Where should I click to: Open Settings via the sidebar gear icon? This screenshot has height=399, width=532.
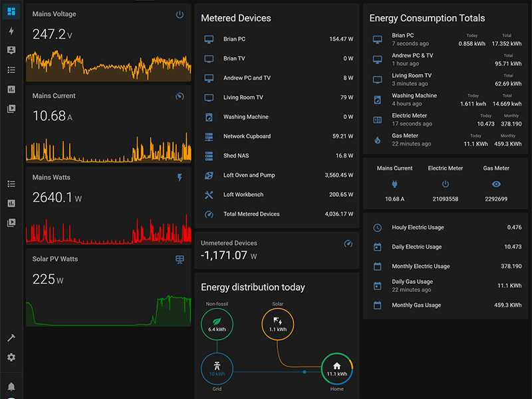pyautogui.click(x=11, y=358)
